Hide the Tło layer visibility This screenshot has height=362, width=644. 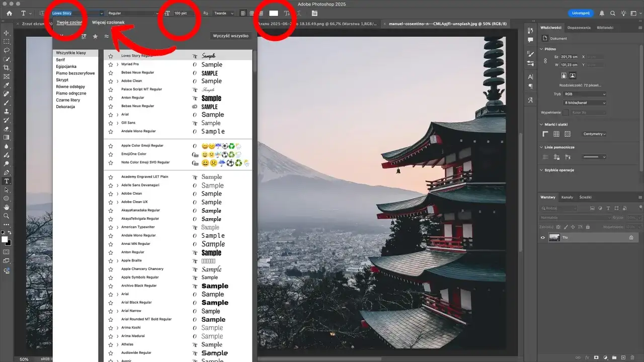click(x=542, y=237)
